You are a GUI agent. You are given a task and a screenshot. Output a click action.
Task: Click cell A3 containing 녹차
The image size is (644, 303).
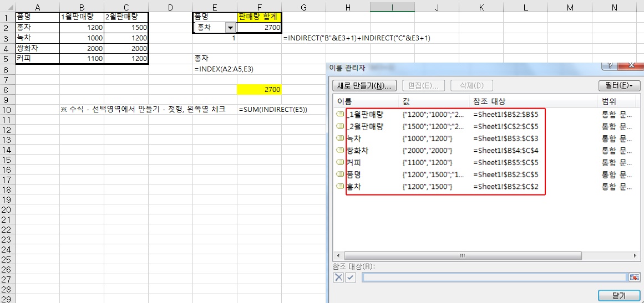click(x=38, y=38)
